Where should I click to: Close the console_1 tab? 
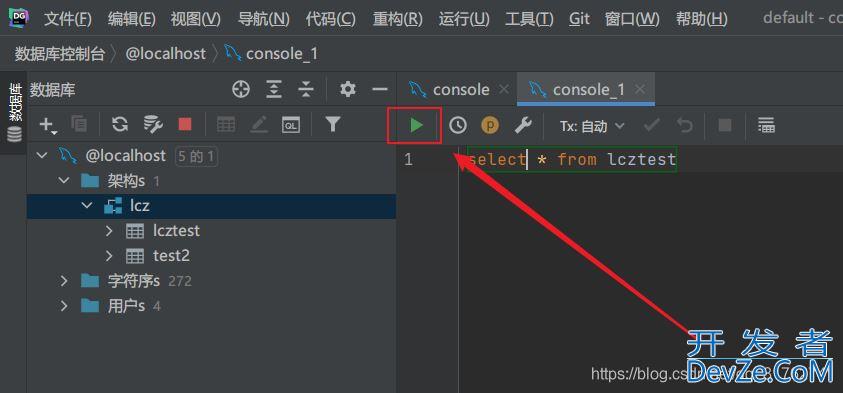tap(639, 90)
